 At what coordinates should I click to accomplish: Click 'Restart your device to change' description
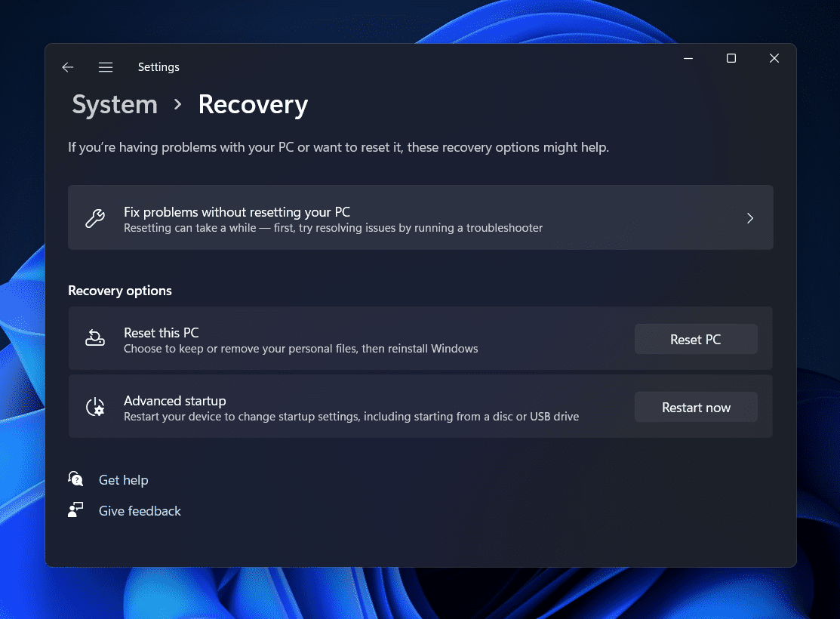(x=352, y=417)
